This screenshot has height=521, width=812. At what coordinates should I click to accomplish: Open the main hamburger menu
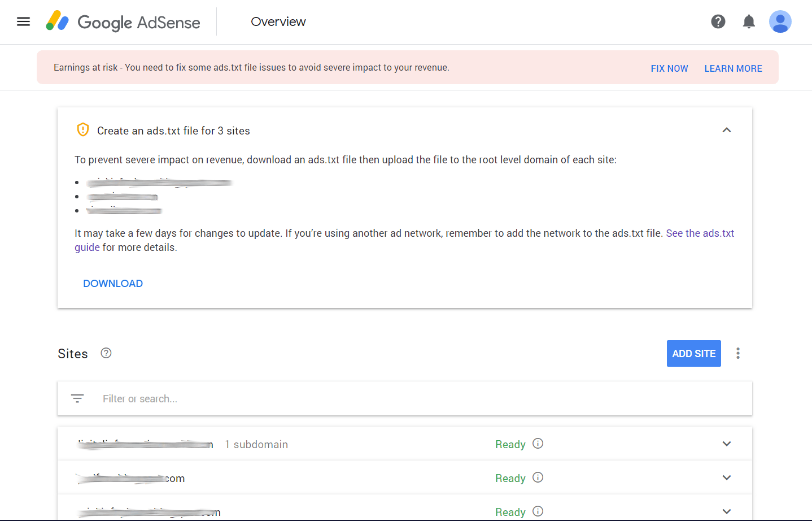[x=24, y=21]
